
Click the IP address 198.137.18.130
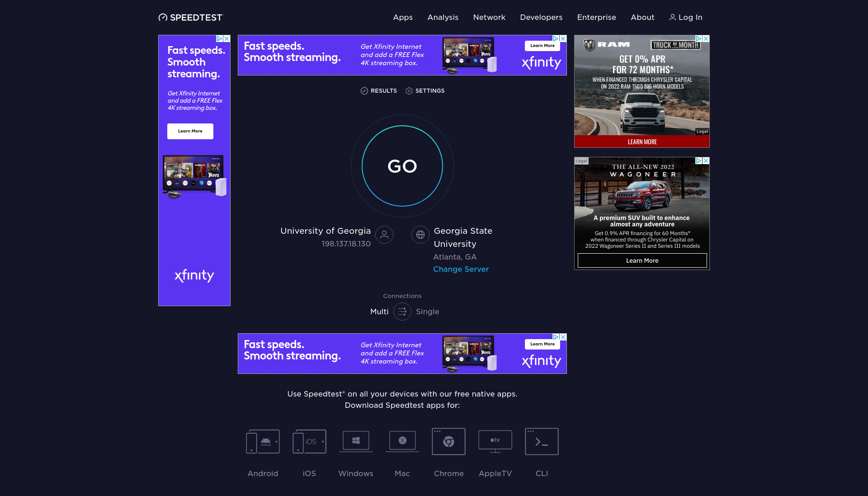[346, 244]
